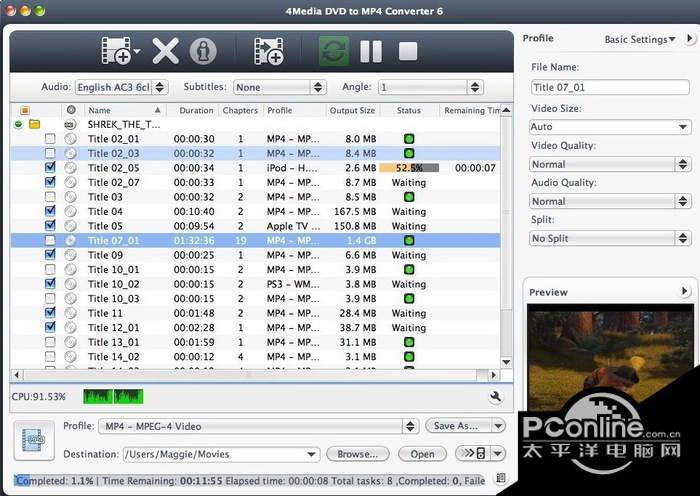The width and height of the screenshot is (700, 496).
Task: Check the Title 02_01 checkbox
Action: (x=50, y=139)
